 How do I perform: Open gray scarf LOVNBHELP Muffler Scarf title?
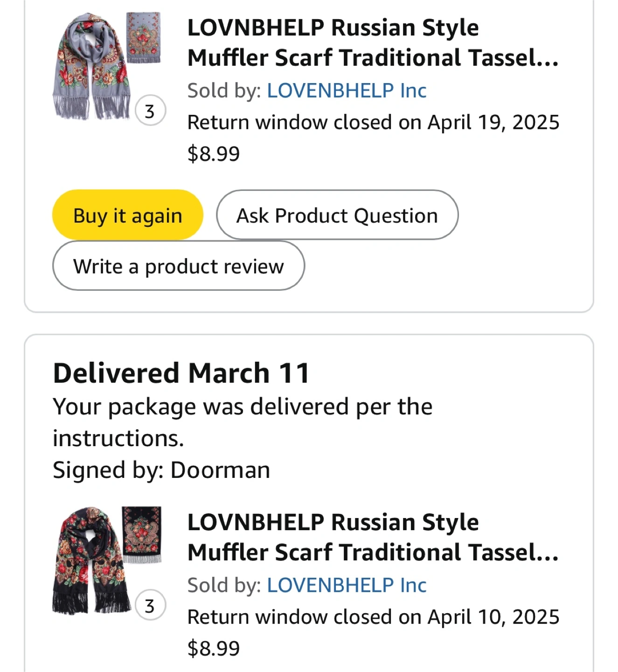click(x=373, y=42)
